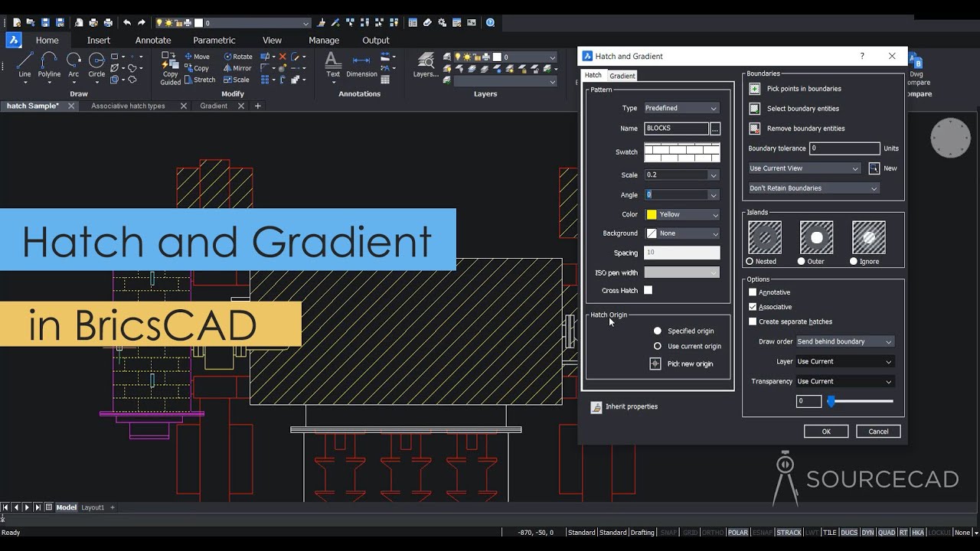Enable the Annotative checkbox
The height and width of the screenshot is (551, 980).
point(753,292)
